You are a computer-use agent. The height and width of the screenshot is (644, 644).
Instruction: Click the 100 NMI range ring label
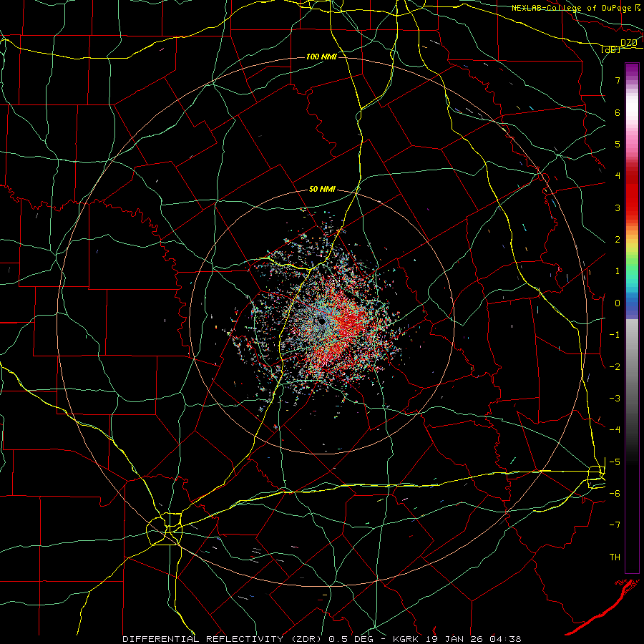tap(321, 57)
